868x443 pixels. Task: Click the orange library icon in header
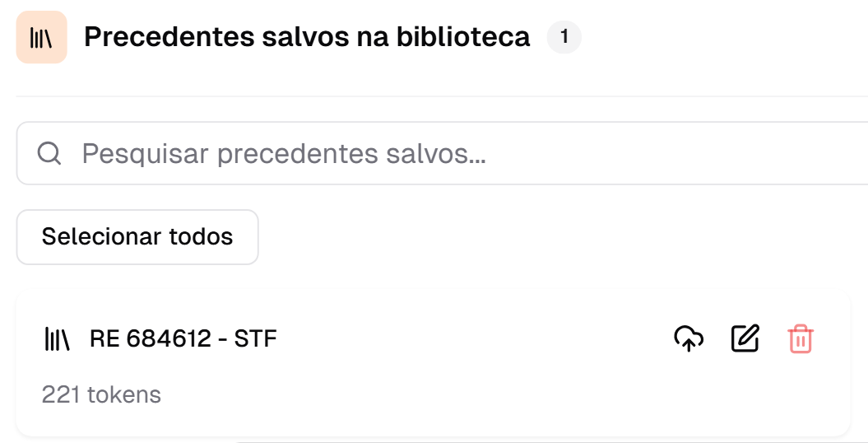coord(41,37)
